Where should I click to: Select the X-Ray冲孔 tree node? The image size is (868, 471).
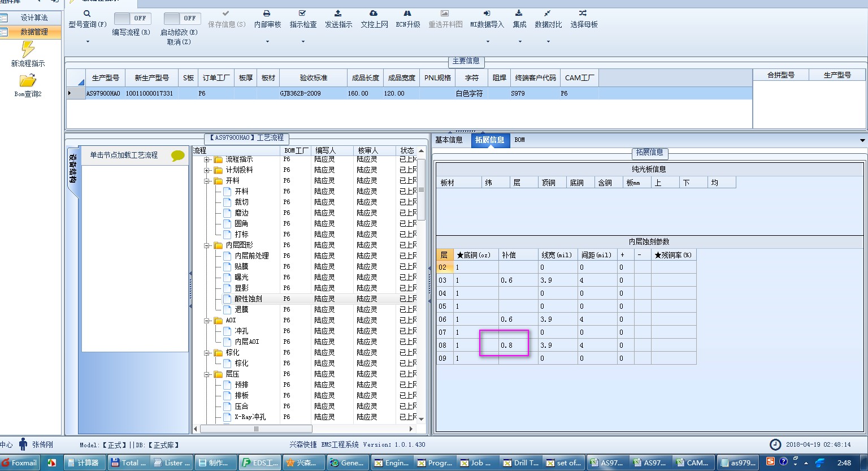click(250, 417)
